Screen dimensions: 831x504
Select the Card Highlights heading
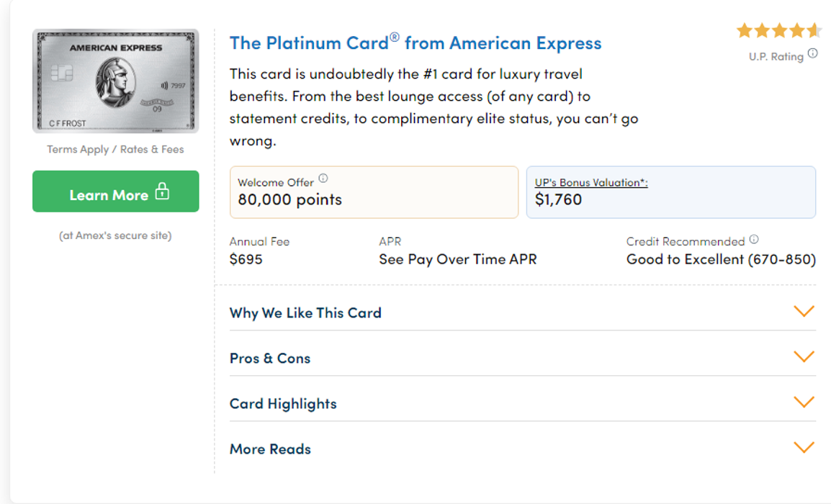(283, 404)
